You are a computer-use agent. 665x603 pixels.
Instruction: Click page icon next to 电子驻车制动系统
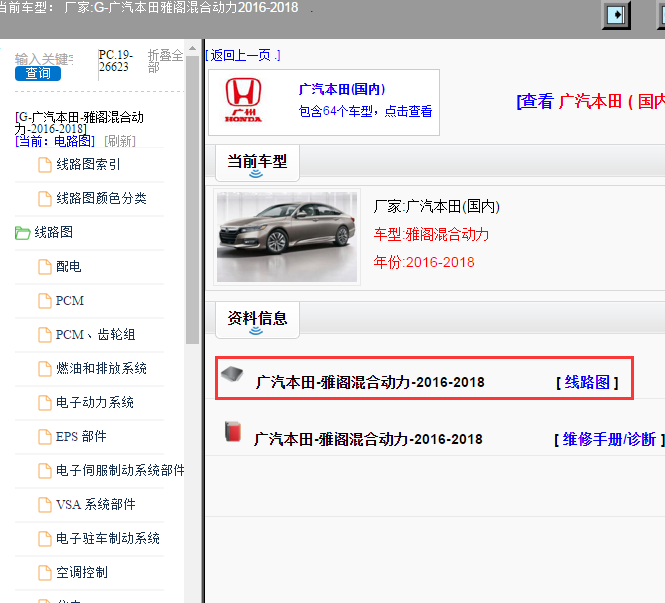tap(45, 539)
